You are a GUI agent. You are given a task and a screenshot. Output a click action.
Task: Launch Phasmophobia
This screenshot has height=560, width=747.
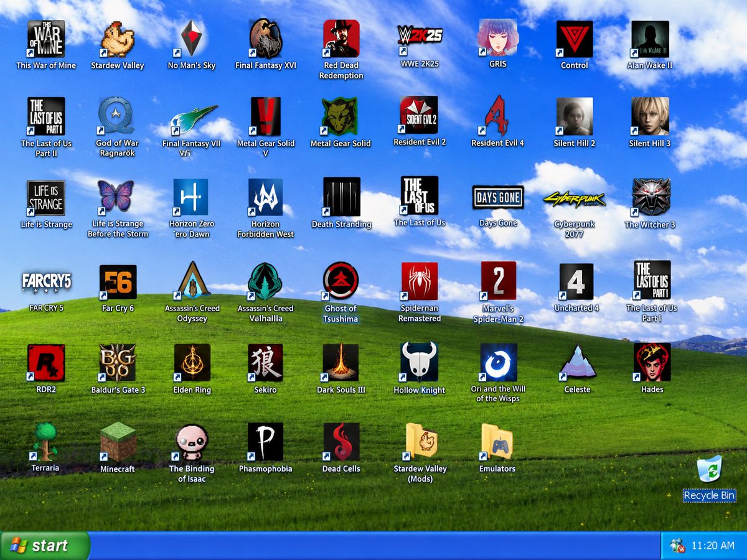click(x=266, y=442)
